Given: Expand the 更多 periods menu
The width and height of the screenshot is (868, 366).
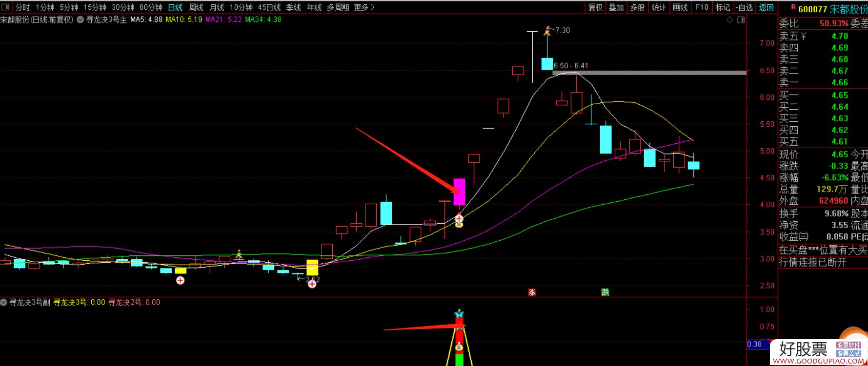Looking at the screenshot, I should (364, 7).
